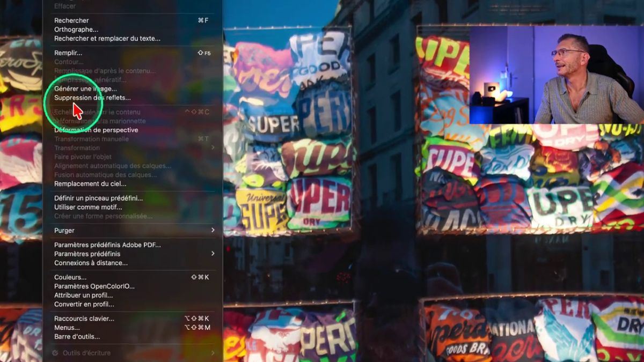Open Suppression des reflets...

pos(92,98)
